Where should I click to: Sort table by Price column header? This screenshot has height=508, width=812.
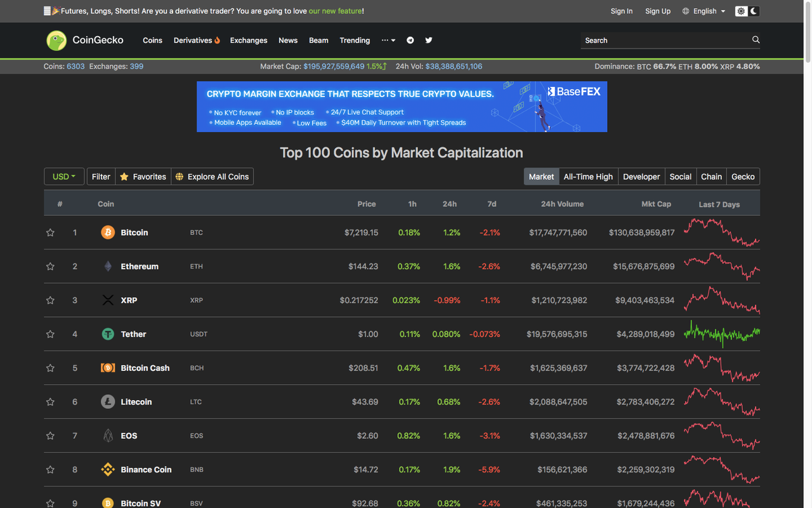[x=367, y=204]
